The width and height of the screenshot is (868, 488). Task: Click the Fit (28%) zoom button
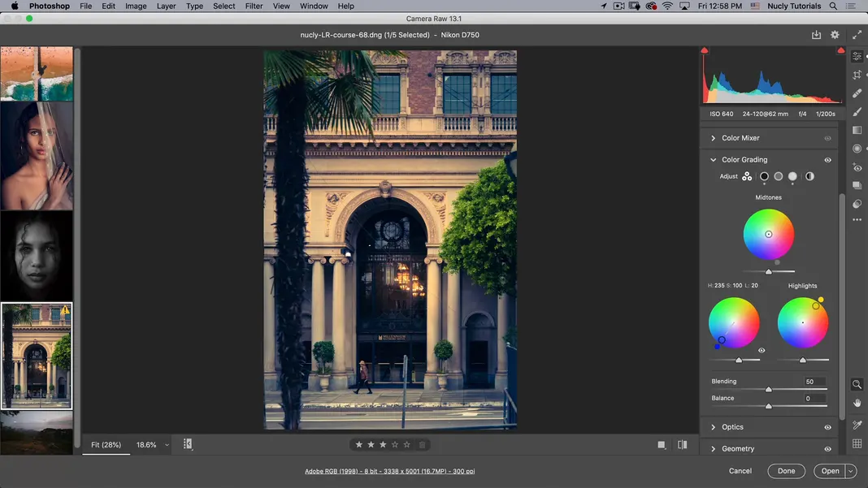[106, 445]
